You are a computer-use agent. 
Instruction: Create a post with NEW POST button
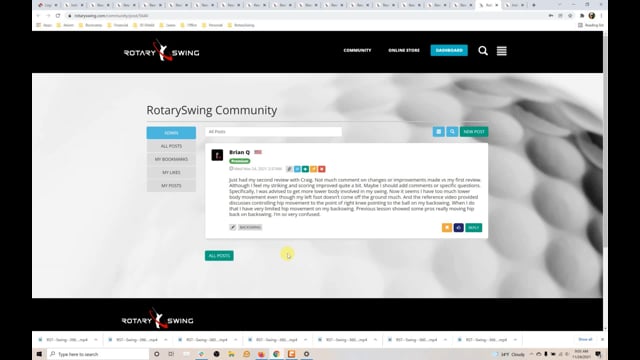474,131
